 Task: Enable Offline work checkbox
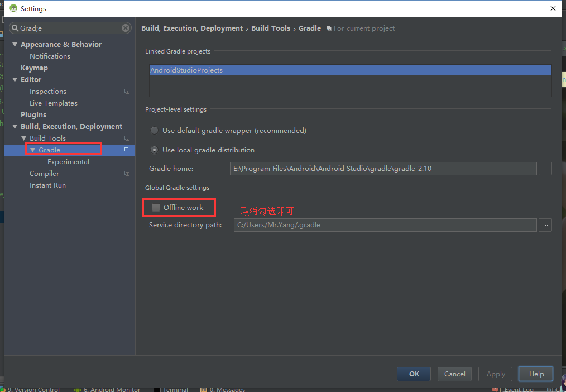coord(156,207)
